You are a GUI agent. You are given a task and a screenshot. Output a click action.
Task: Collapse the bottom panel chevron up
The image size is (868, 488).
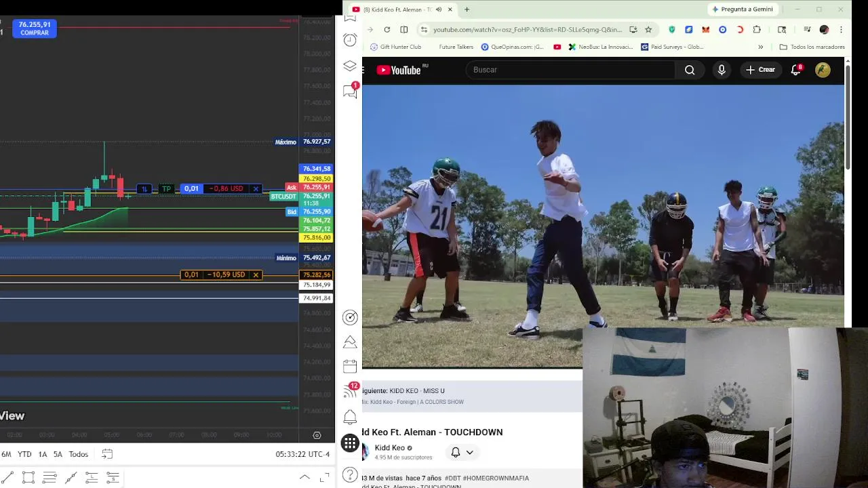point(304,477)
